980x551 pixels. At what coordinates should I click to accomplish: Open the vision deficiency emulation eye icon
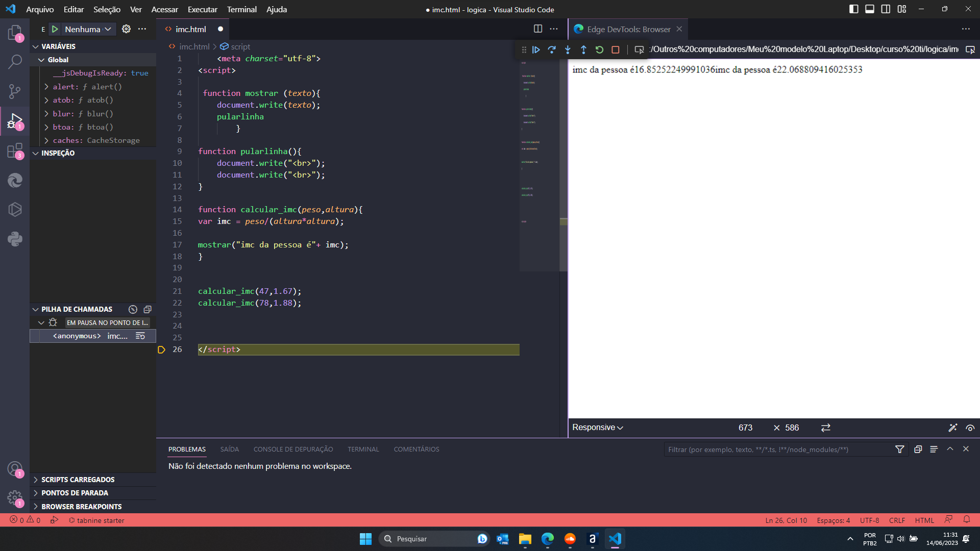pos(970,428)
